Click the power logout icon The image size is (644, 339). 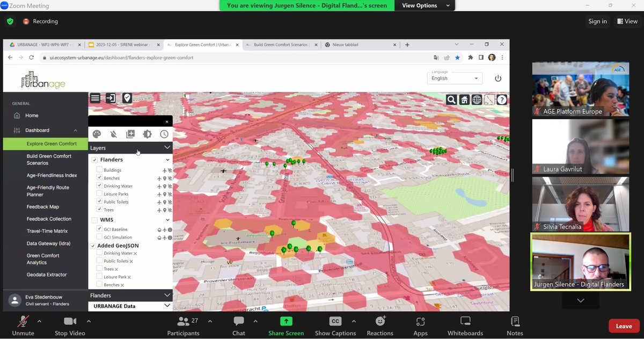click(x=498, y=78)
